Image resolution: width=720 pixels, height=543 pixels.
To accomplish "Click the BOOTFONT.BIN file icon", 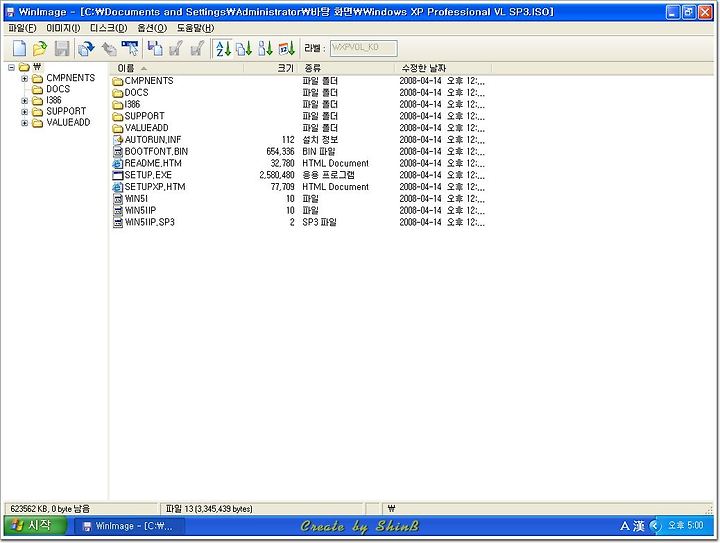I will (118, 152).
